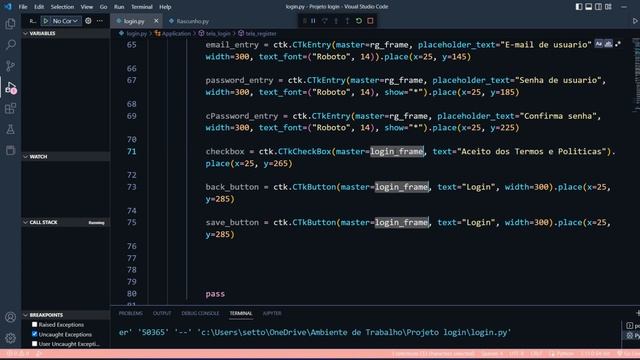Open the Source Control view
640x360 pixels.
coord(10,66)
